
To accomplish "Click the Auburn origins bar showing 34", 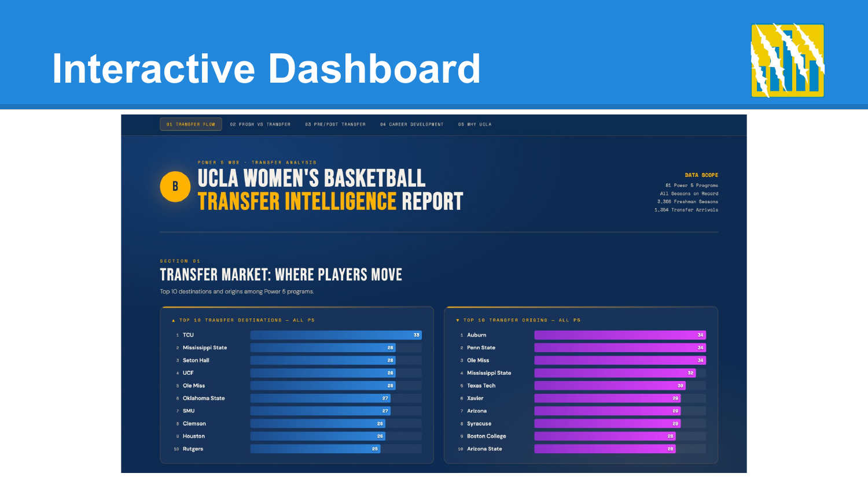I will (x=620, y=335).
